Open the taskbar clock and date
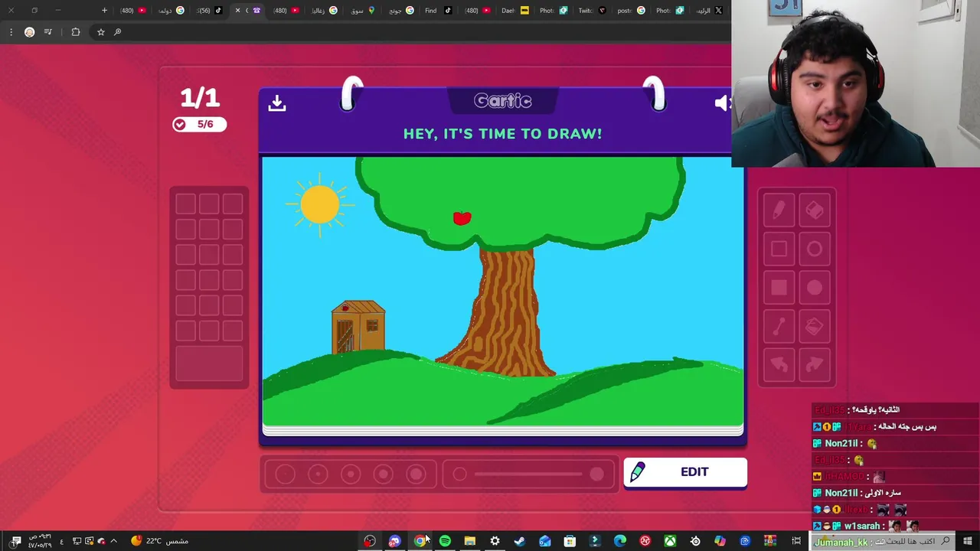This screenshot has height=551, width=980. tap(39, 541)
